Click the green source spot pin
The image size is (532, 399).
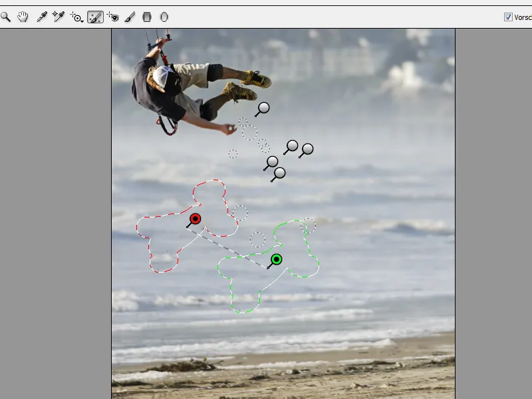click(277, 260)
